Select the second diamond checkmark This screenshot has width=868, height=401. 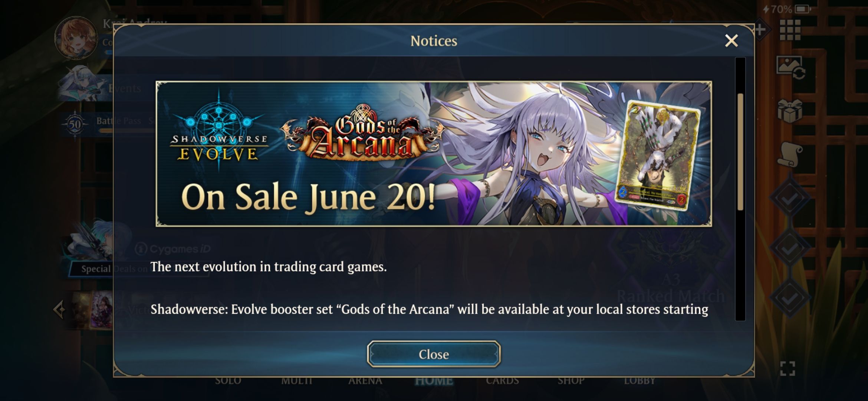tap(790, 248)
